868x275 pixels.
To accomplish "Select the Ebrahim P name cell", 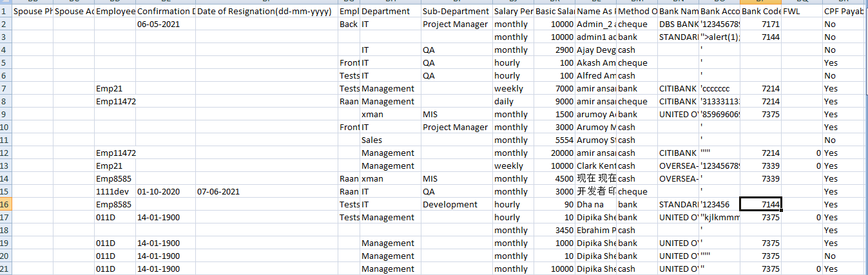I will 595,230.
